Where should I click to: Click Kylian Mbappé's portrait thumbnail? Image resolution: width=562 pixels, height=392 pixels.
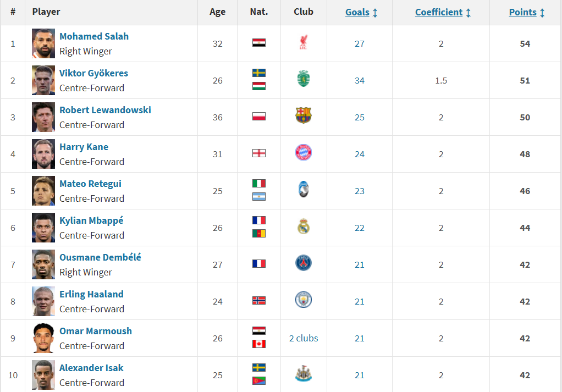coord(43,228)
